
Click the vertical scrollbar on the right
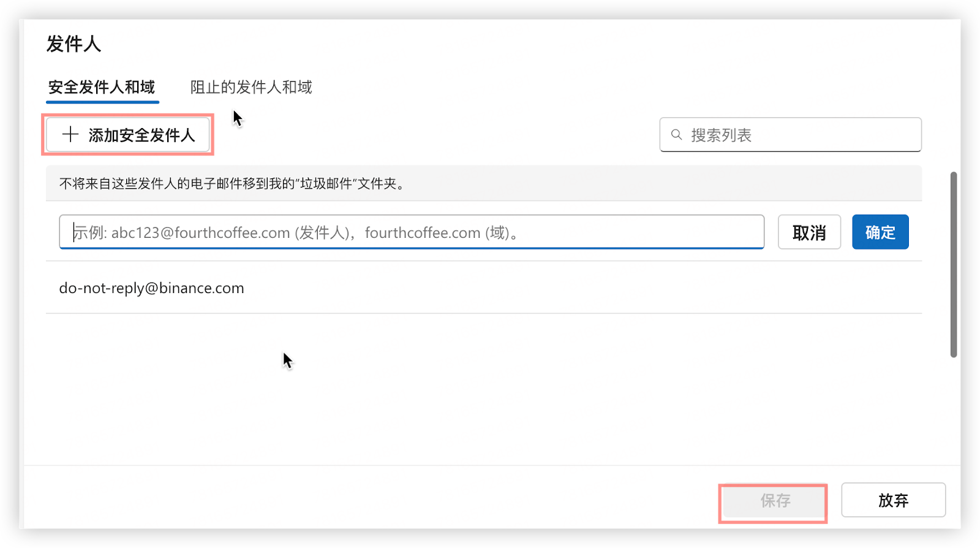point(953,264)
